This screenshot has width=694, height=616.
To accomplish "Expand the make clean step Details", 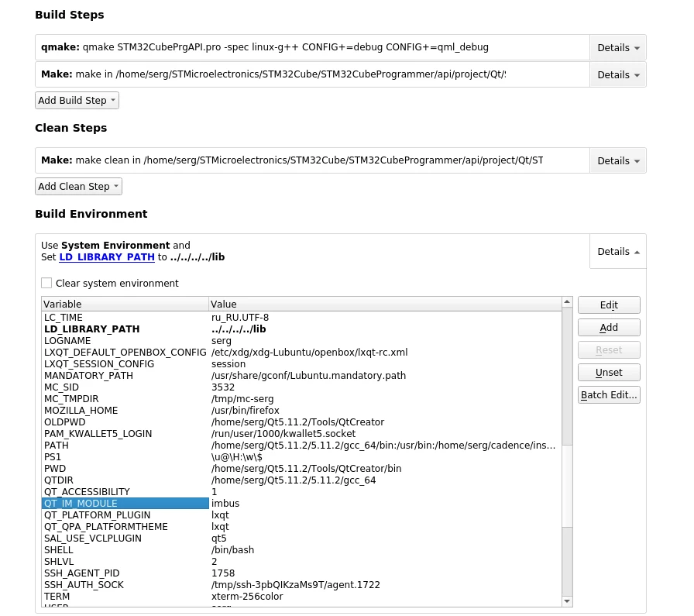I will click(x=618, y=160).
